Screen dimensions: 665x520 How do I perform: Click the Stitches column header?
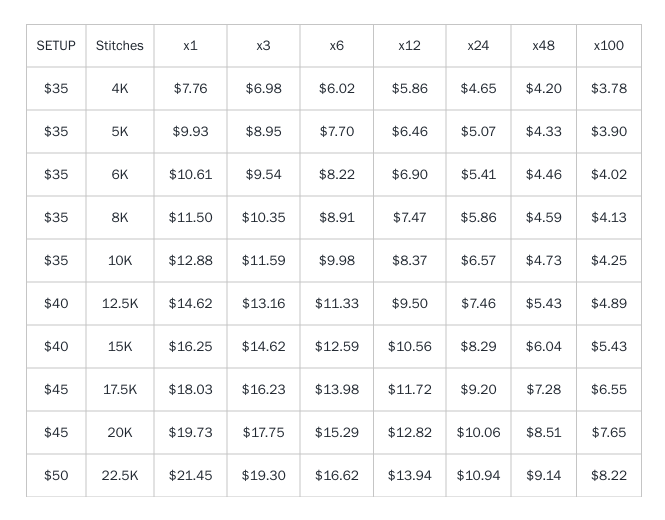(120, 45)
